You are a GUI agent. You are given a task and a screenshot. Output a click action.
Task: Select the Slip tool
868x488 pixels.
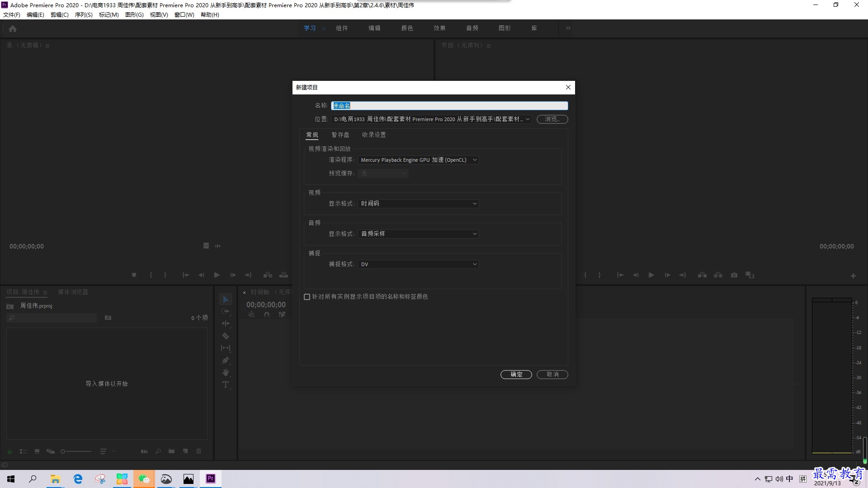[226, 348]
